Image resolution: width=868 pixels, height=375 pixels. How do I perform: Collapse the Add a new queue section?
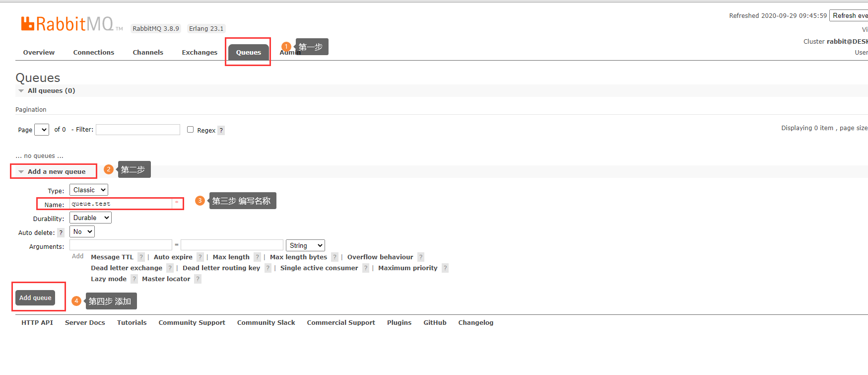pyautogui.click(x=52, y=171)
